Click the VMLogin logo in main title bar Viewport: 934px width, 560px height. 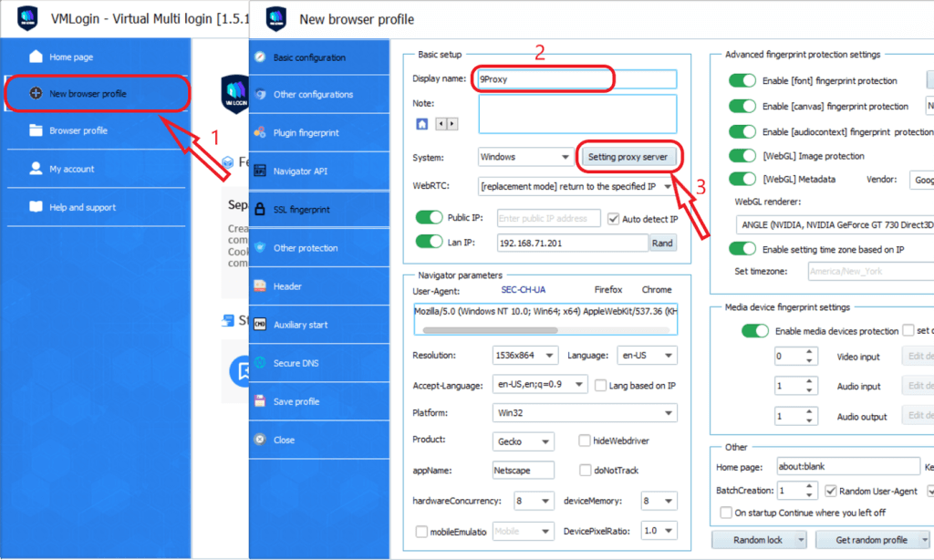27,18
